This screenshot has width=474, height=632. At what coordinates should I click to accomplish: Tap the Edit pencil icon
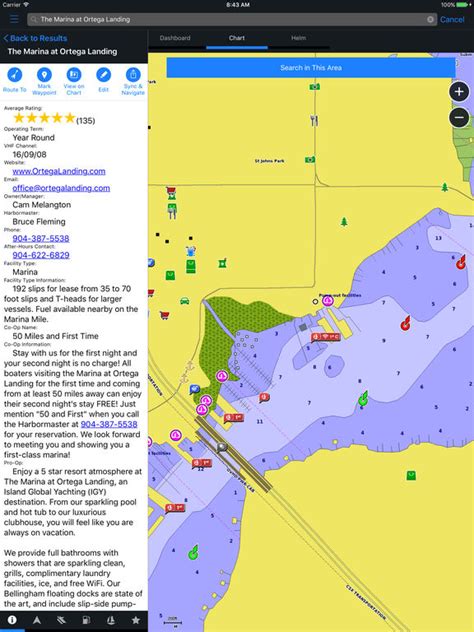tap(104, 75)
